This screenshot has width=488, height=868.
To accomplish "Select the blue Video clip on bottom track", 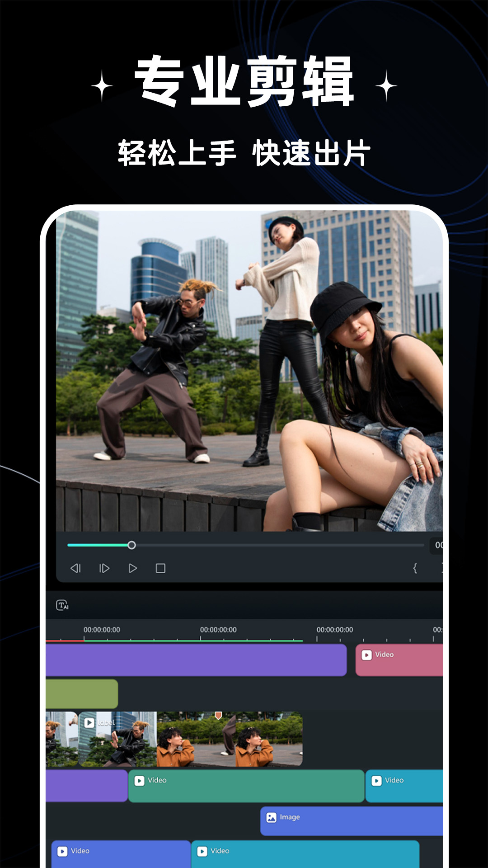I will (121, 854).
